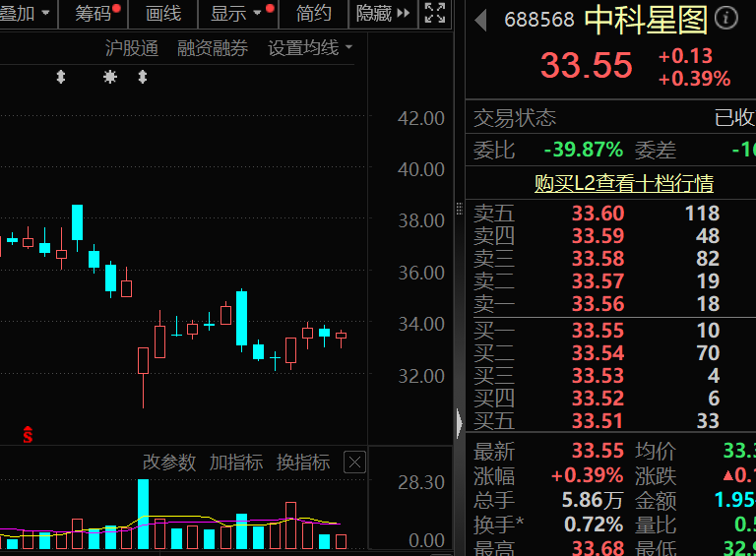
Task: Expand the 显示 display dropdown
Action: [x=237, y=14]
